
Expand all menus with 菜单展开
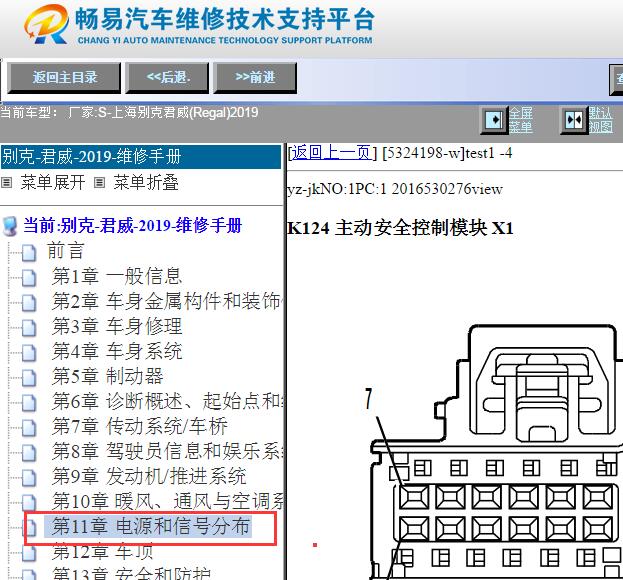[53, 183]
